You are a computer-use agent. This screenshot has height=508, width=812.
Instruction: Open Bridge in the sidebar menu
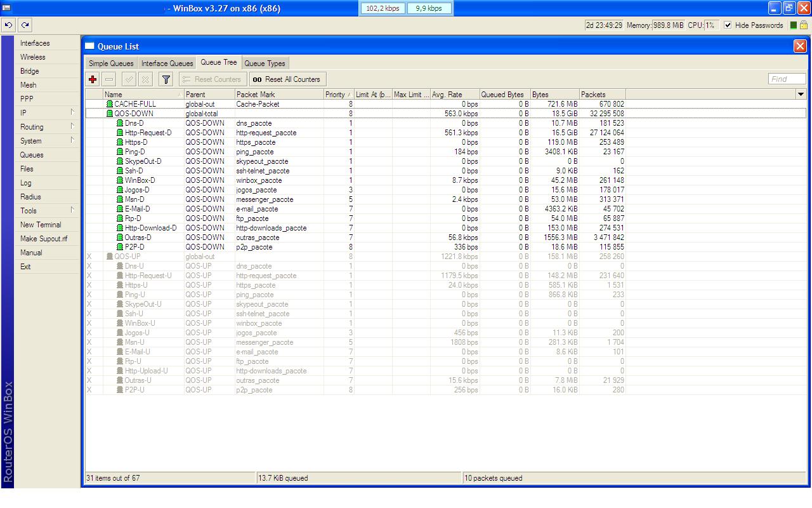point(30,71)
